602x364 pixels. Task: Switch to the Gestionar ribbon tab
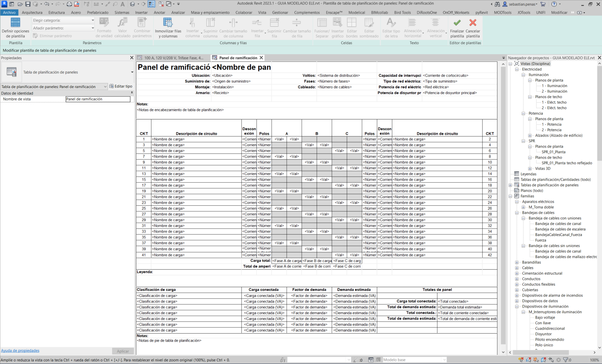pos(280,13)
